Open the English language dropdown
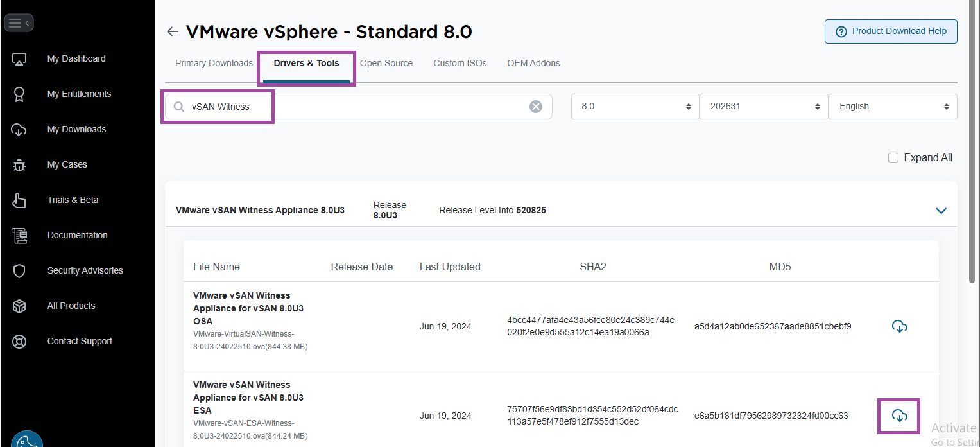The image size is (980, 447). [892, 107]
